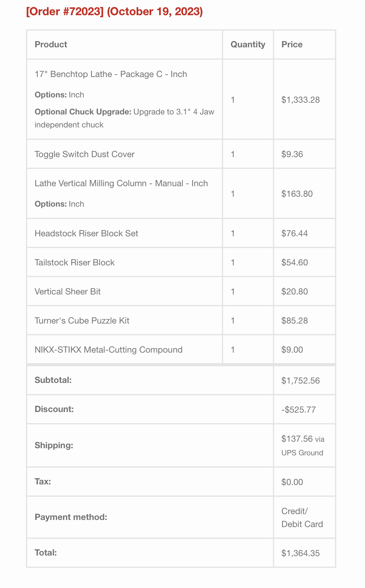Screen dimensions: 365x588
Task: Open the Order #72023 heading link
Action: point(65,11)
